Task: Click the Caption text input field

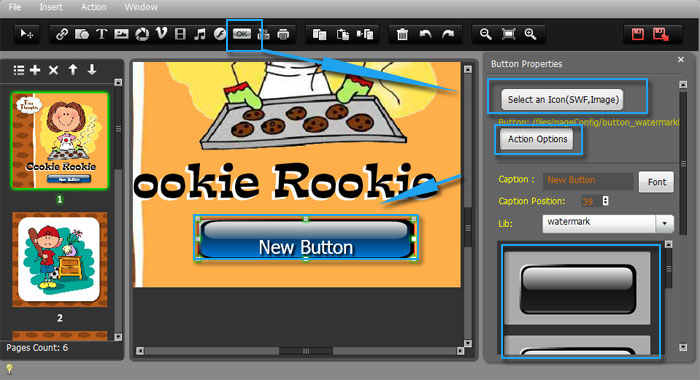Action: click(588, 180)
